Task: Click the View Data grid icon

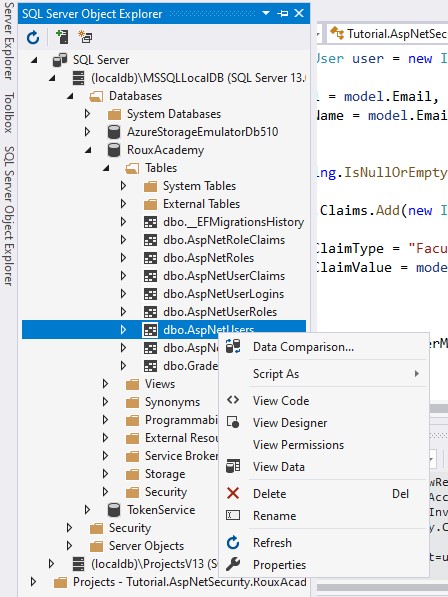Action: [233, 466]
